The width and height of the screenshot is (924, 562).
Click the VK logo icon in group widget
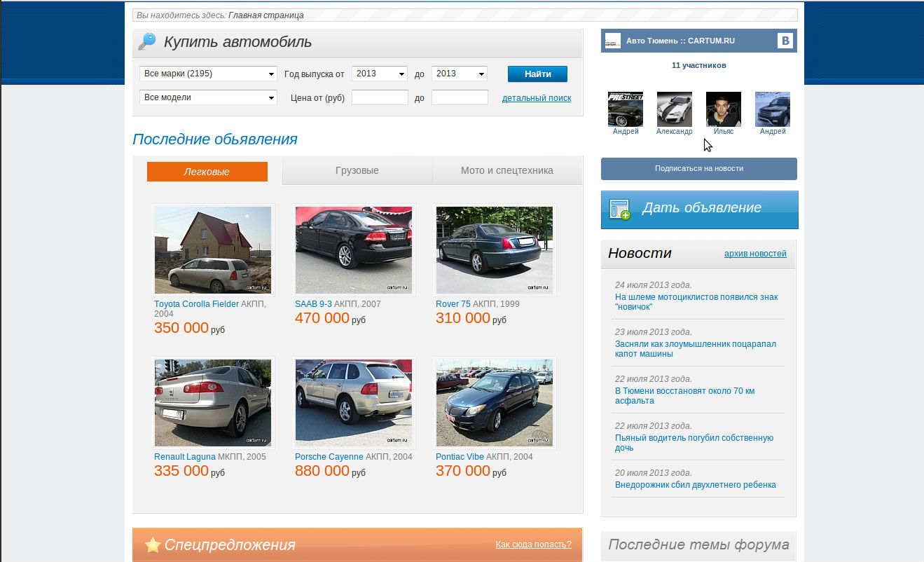coord(785,41)
